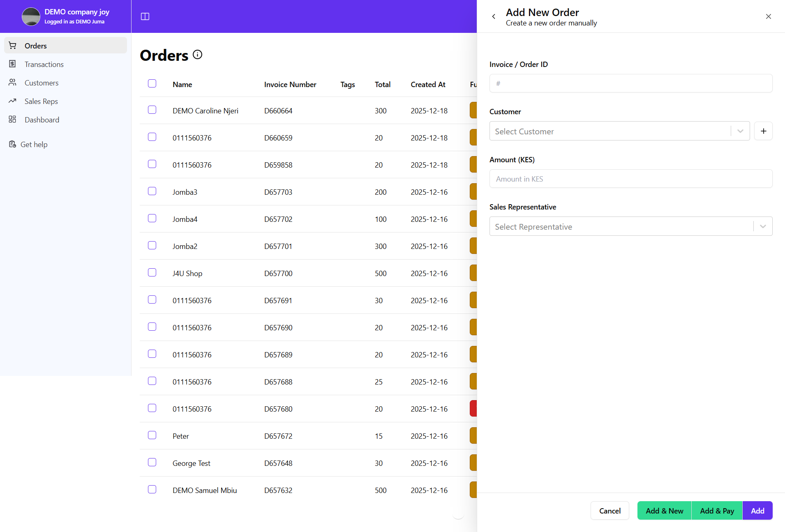
Task: Tick the checkbox for the J4U Shop order
Action: coord(152,272)
